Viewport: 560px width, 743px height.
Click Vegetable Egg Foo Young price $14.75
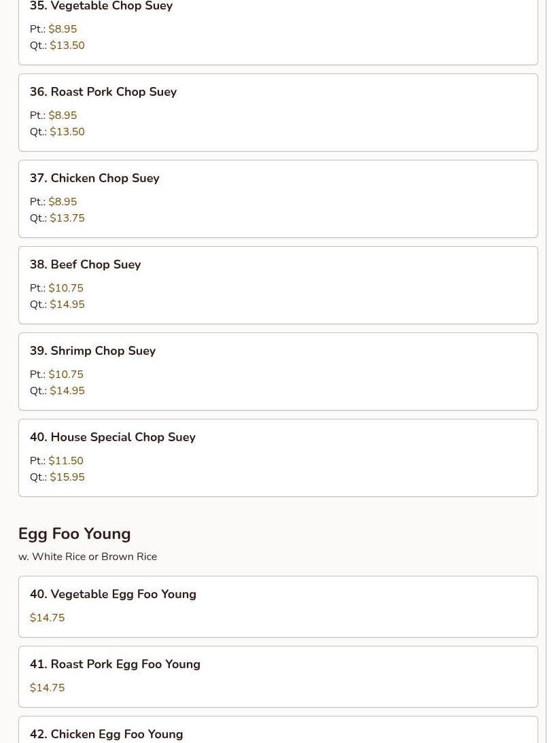click(48, 617)
